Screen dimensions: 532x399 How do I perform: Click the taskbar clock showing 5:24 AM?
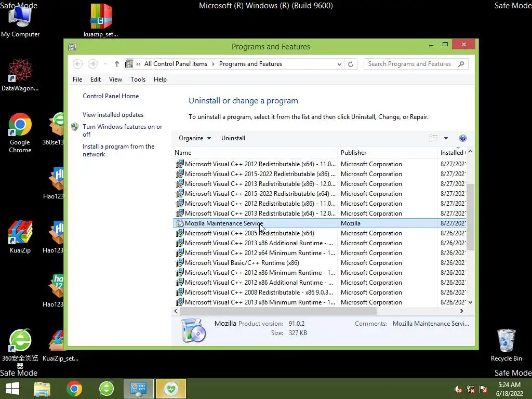click(509, 389)
